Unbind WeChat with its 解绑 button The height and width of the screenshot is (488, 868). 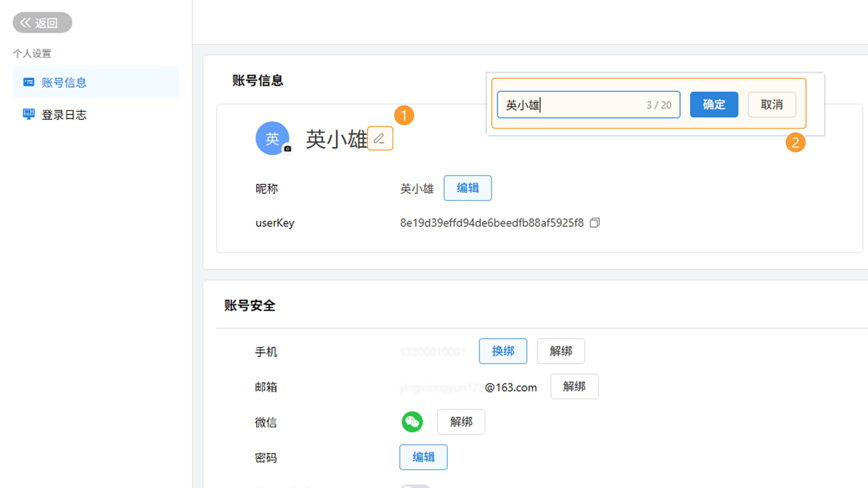pos(461,422)
